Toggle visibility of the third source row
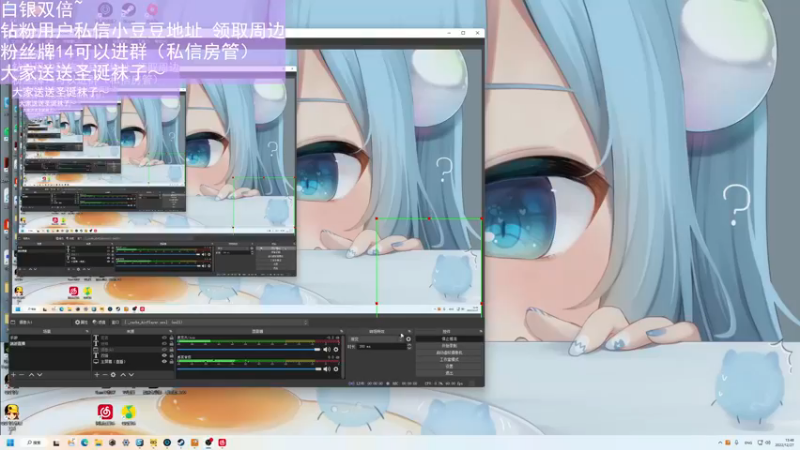Viewport: 800px width, 450px height. tap(164, 349)
